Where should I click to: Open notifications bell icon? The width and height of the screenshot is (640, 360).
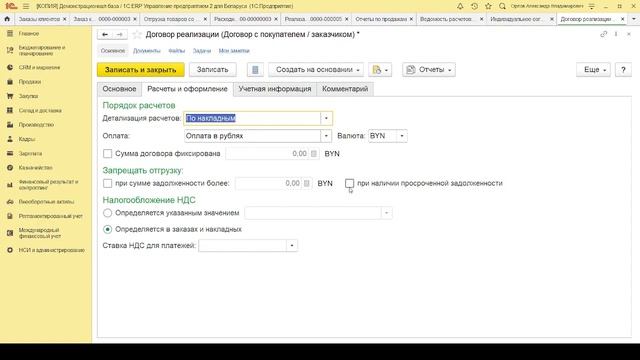[460, 6]
